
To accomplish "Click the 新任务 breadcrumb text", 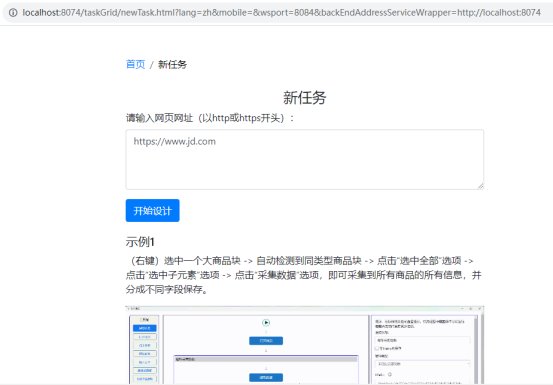I will (172, 65).
